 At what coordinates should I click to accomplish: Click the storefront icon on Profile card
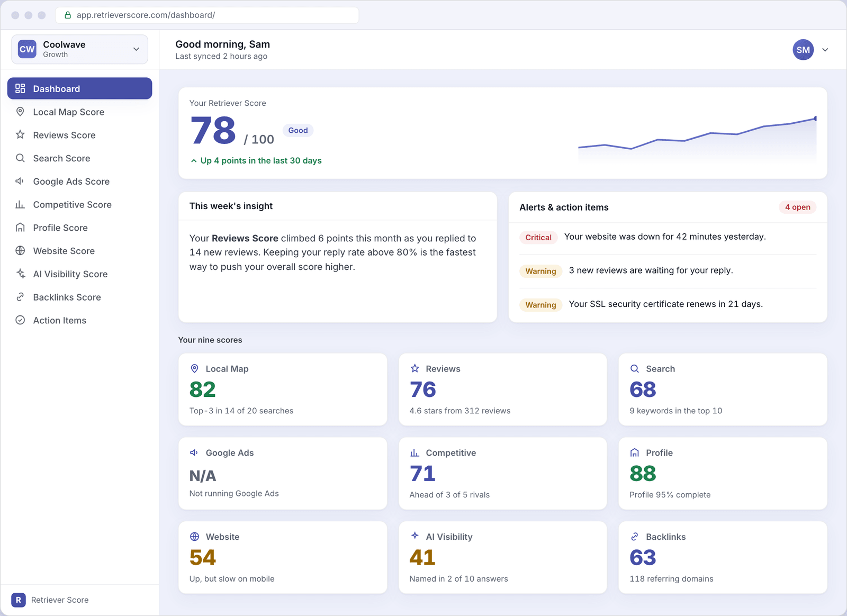click(x=635, y=452)
